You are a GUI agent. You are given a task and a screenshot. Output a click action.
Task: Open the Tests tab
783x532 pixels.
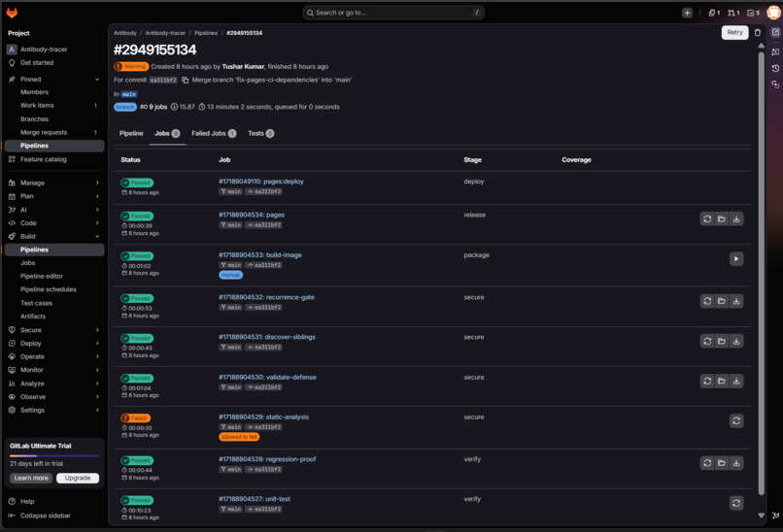pyautogui.click(x=260, y=133)
